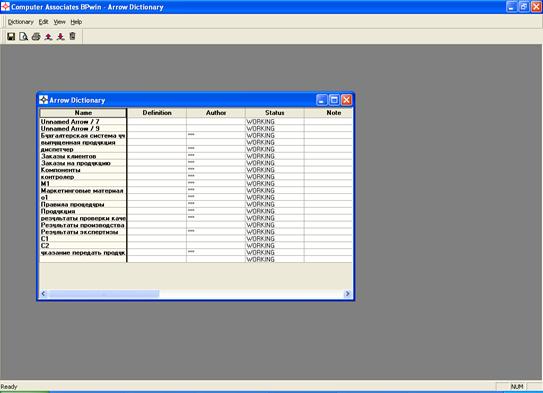Click the horizontal scrollbar's right arrow
The height and width of the screenshot is (393, 543).
[x=347, y=294]
